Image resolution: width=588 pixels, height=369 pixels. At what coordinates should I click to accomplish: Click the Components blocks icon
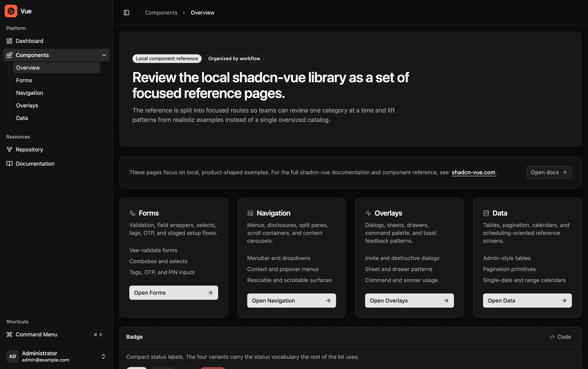pos(9,55)
